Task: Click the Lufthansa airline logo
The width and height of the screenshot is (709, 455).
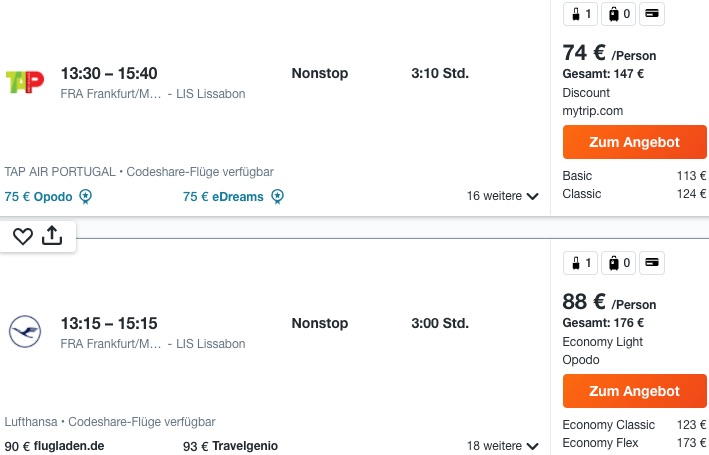Action: (x=25, y=332)
